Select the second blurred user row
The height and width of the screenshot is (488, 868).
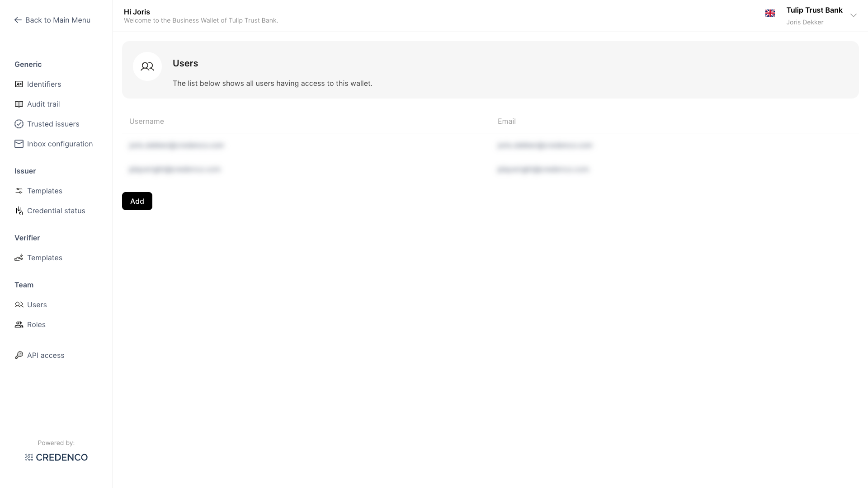pyautogui.click(x=175, y=169)
